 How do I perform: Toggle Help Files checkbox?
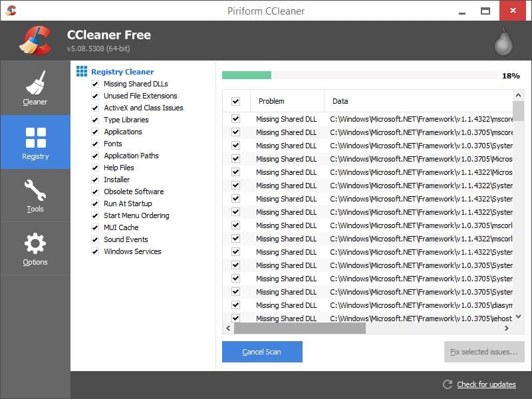(x=95, y=168)
